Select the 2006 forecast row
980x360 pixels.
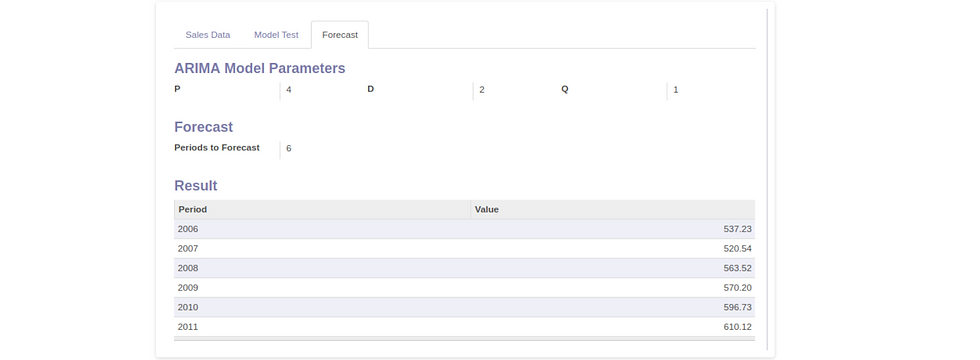[x=464, y=229]
